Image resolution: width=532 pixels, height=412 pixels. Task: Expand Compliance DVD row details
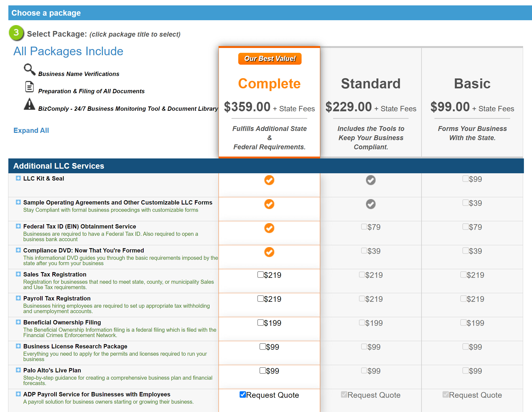(18, 250)
